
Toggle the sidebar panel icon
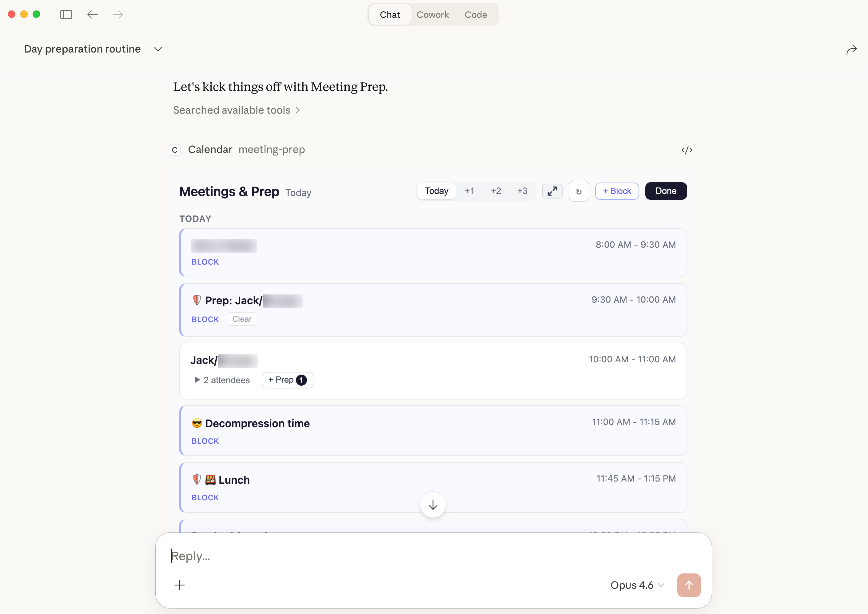pyautogui.click(x=66, y=14)
